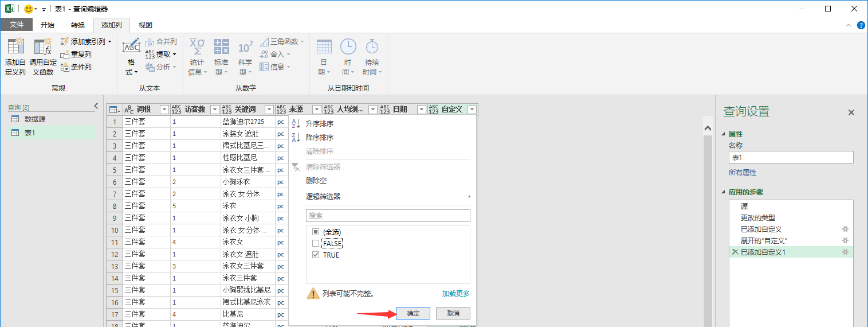This screenshot has width=868, height=327.
Task: Open the quick access toolbar customize arrow
Action: [44, 9]
